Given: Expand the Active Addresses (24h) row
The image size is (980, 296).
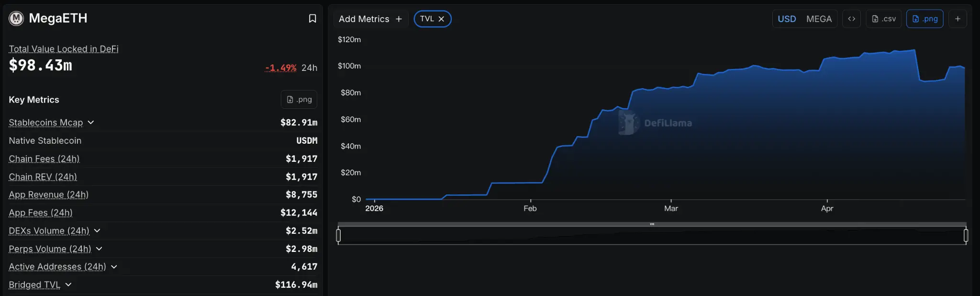Looking at the screenshot, I should coord(114,267).
